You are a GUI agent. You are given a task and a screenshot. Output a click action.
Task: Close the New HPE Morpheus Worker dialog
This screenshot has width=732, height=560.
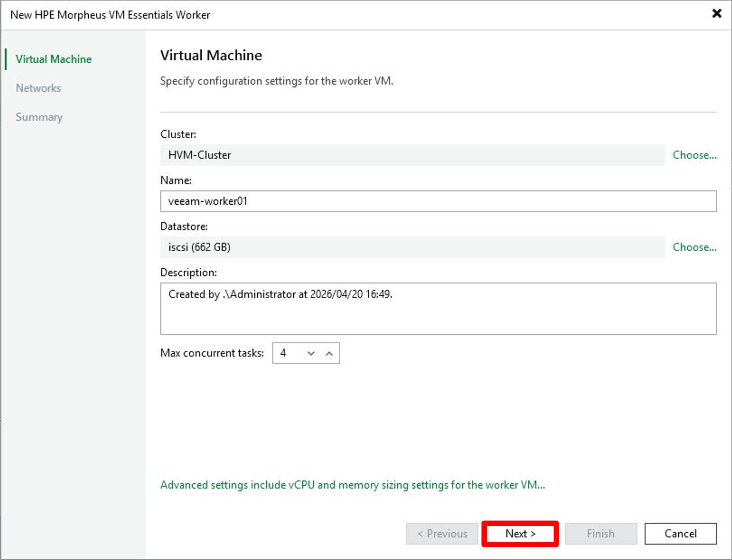pos(717,14)
